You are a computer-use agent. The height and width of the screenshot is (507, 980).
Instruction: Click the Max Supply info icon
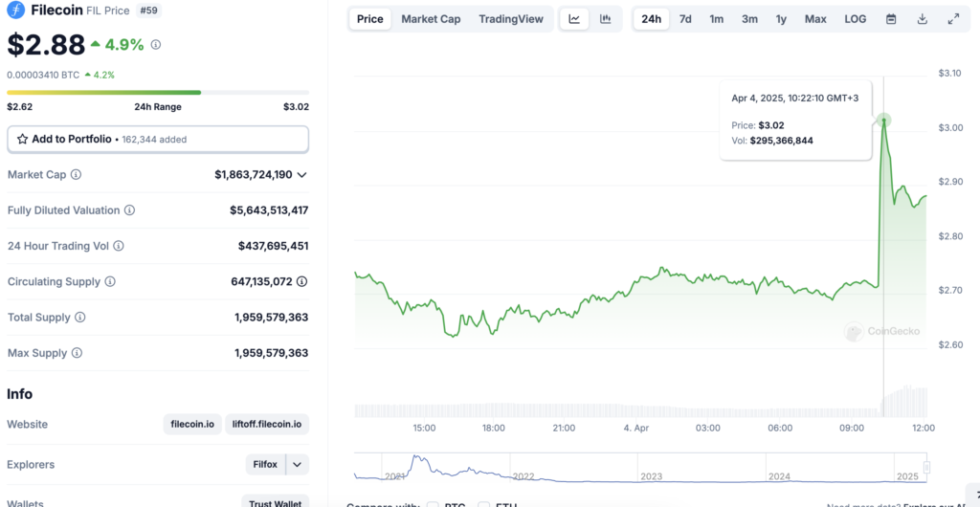77,354
